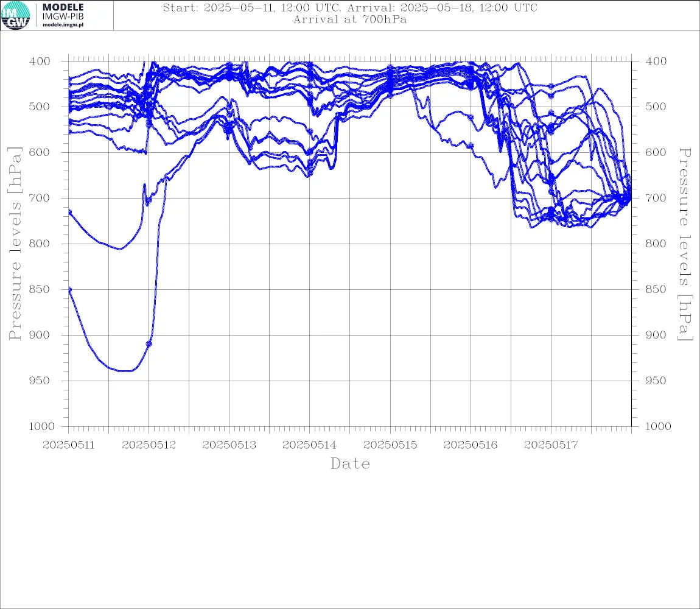Click the MODELE heading text
The width and height of the screenshot is (700, 609).
click(x=63, y=7)
